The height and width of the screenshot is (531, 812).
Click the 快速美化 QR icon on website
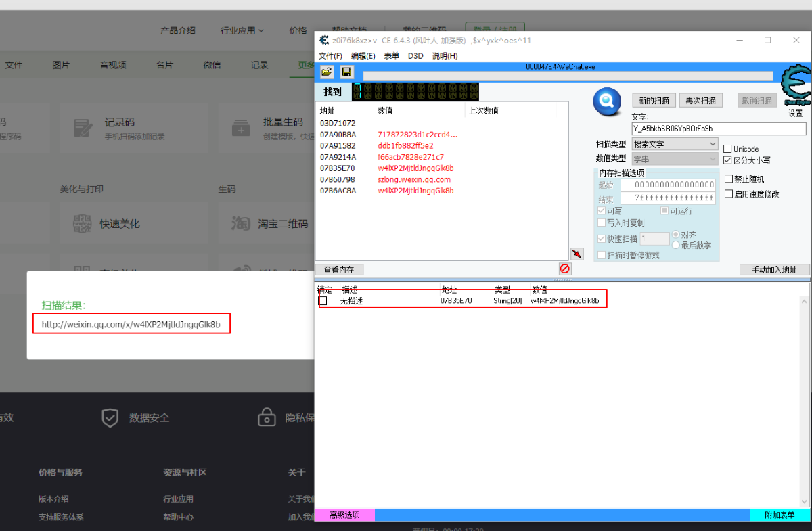[83, 223]
